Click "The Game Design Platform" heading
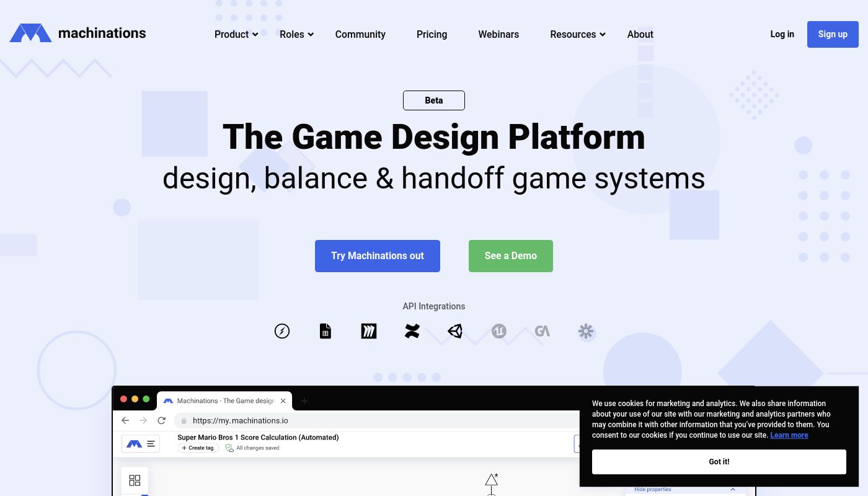 click(434, 137)
